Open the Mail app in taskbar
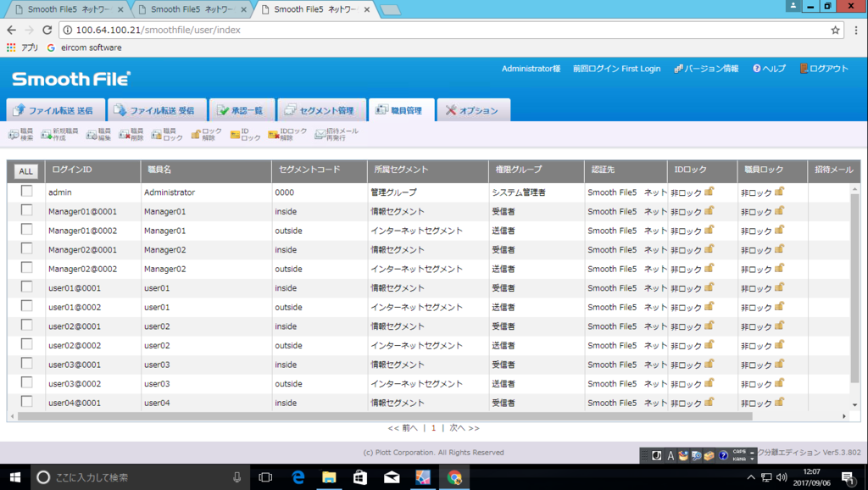Screen dimensions: 868x490 tap(392, 477)
